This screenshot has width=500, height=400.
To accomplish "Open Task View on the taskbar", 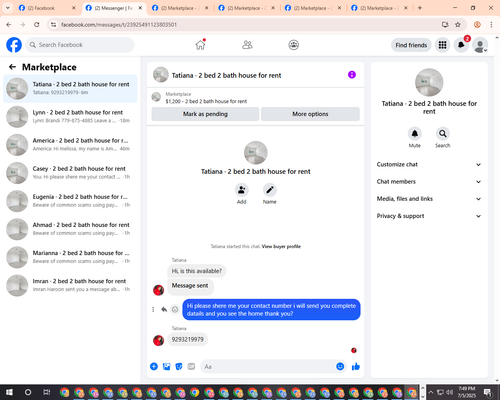I will (x=47, y=392).
